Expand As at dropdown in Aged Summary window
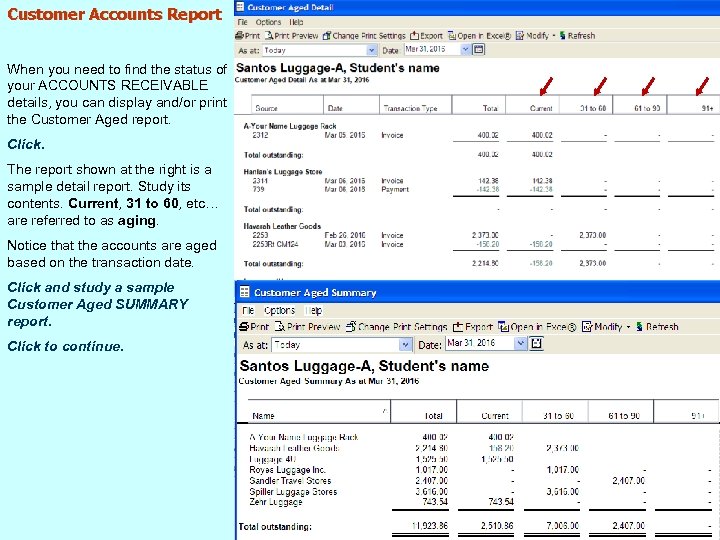Image resolution: width=720 pixels, height=540 pixels. (x=405, y=344)
